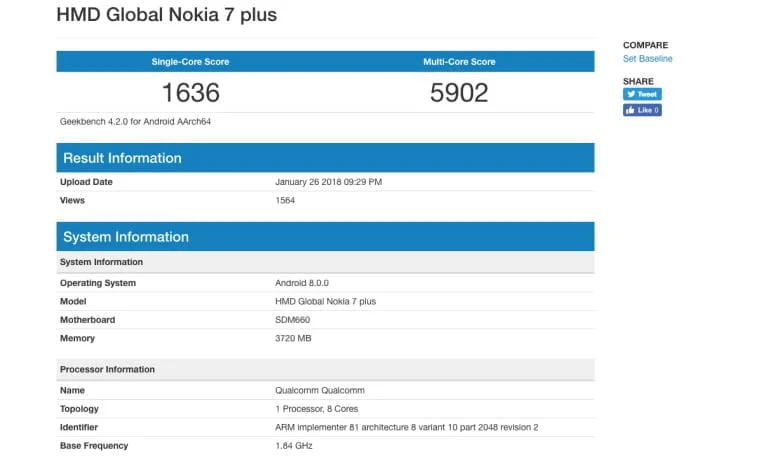Screen dimensions: 780x457
Task: Click the Result Information section header
Action: tap(123, 158)
